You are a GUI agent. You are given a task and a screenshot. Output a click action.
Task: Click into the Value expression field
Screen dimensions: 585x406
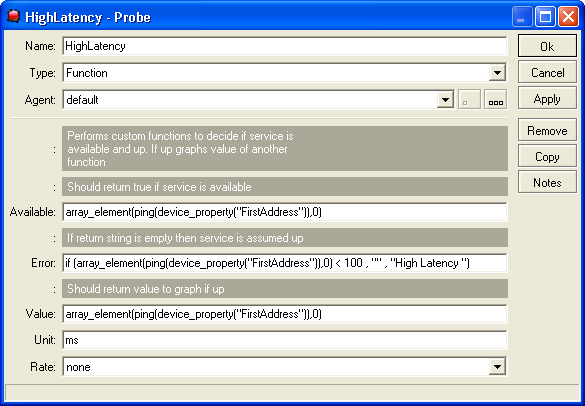(285, 314)
